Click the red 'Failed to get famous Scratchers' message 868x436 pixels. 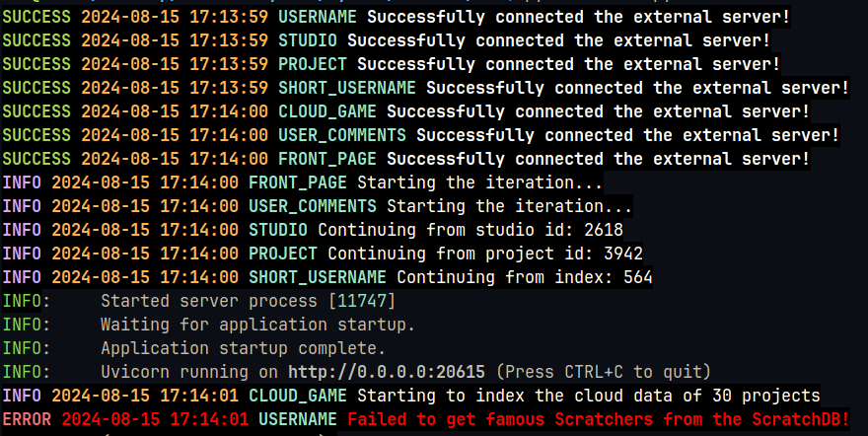point(598,419)
